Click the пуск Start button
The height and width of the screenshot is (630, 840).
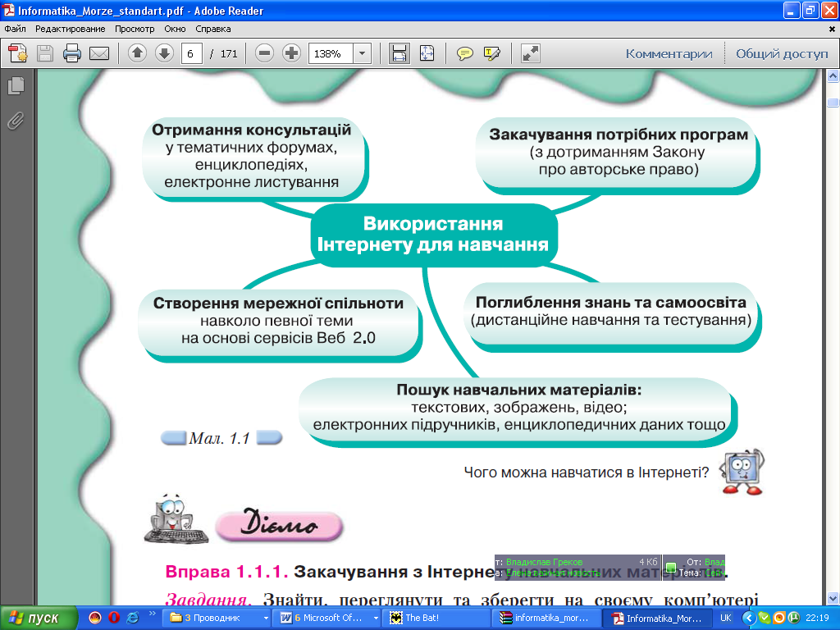tap(38, 618)
